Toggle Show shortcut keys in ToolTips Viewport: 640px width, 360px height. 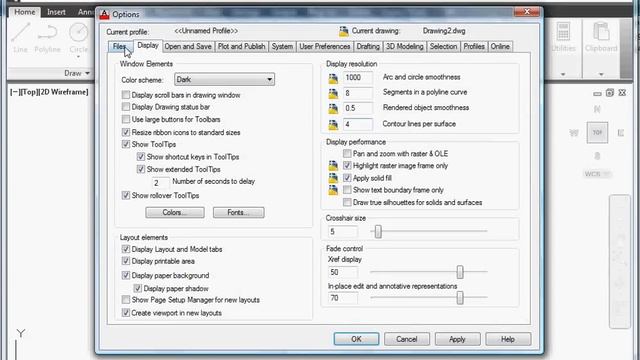141,157
